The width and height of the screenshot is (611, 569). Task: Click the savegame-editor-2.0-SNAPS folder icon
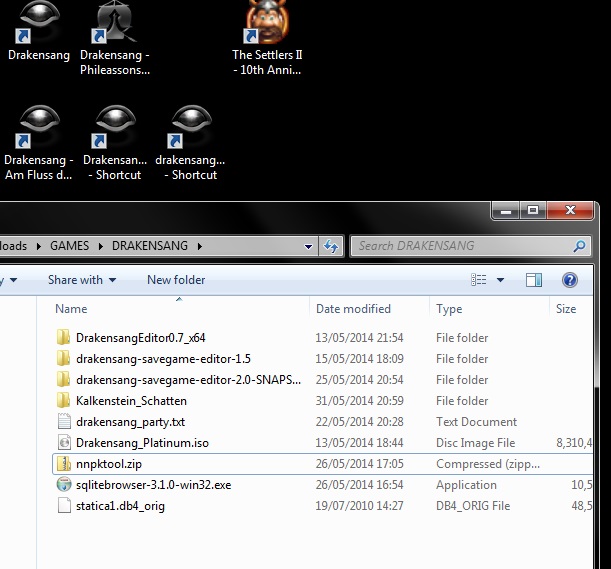(64, 379)
